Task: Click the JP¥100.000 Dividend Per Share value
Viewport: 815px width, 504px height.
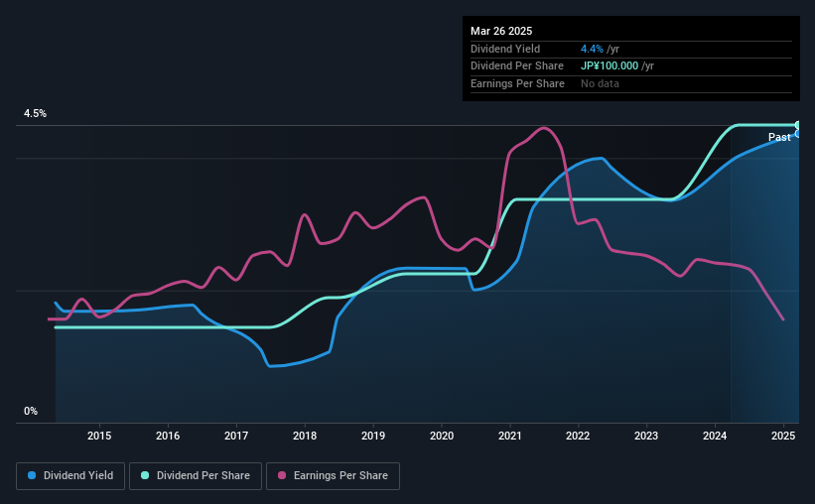Action: (610, 66)
